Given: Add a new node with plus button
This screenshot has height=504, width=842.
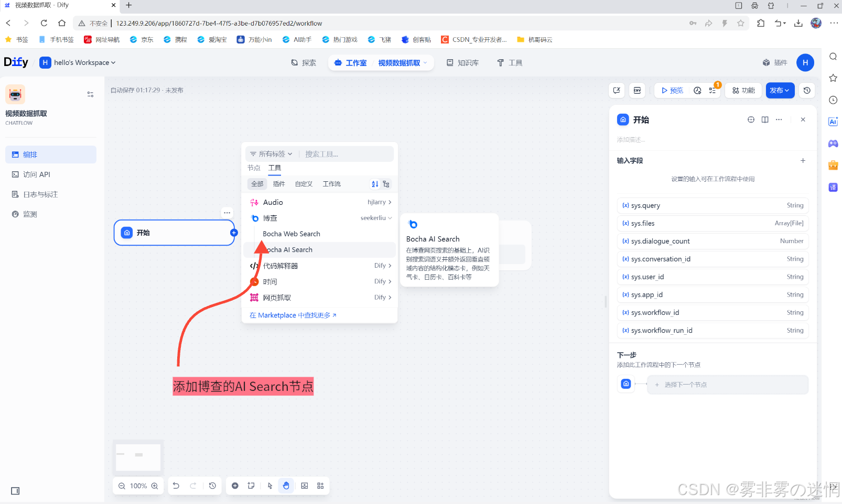Looking at the screenshot, I should [235, 486].
